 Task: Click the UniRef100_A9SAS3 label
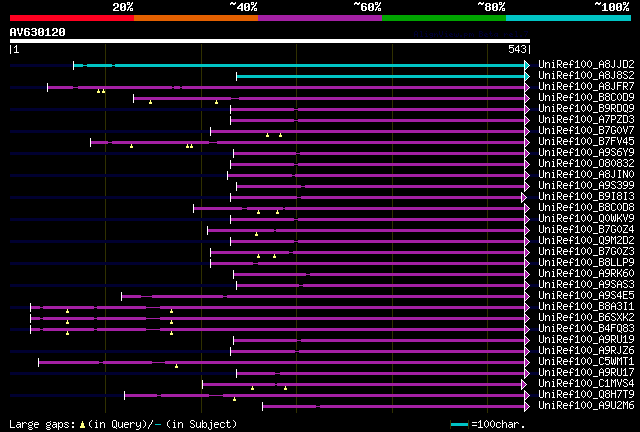586,284
